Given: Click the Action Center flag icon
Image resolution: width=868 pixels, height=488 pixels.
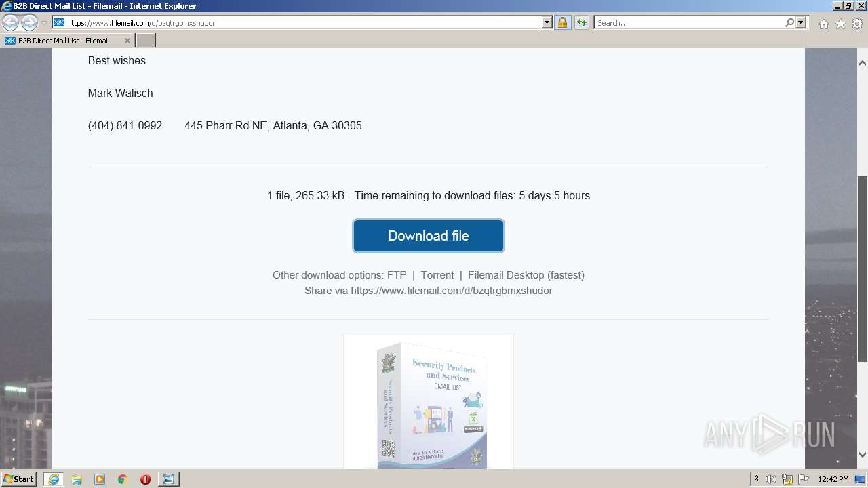Looking at the screenshot, I should 803,479.
